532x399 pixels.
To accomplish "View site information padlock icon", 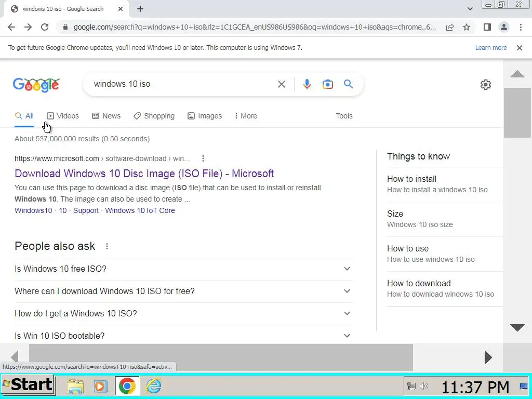I will click(x=65, y=27).
